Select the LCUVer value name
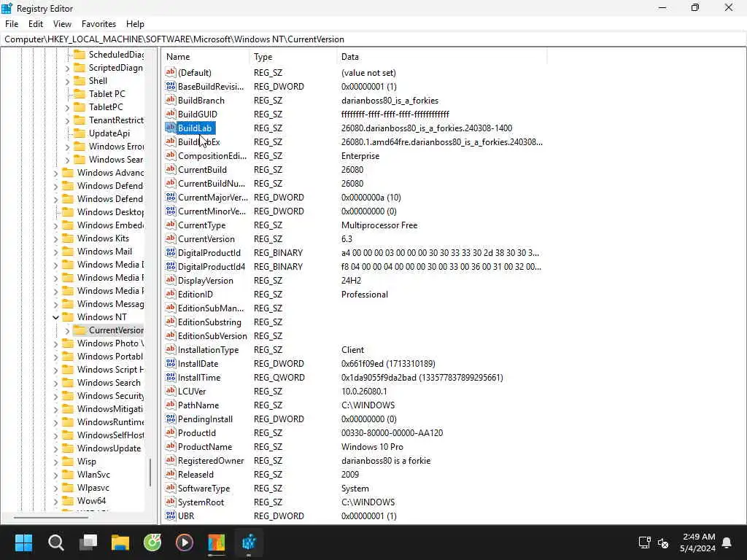The width and height of the screenshot is (747, 560). 192,391
